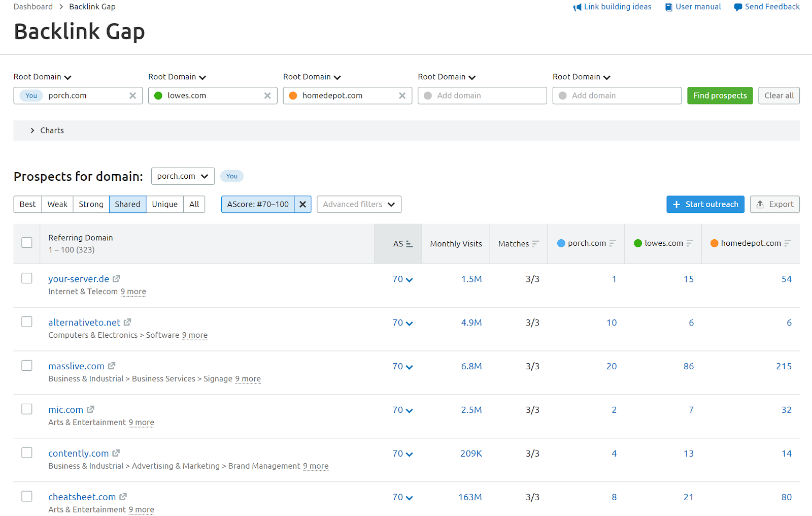Screen dimensions: 812x516
Task: Remove the AScore #70–100 filter
Action: point(302,204)
